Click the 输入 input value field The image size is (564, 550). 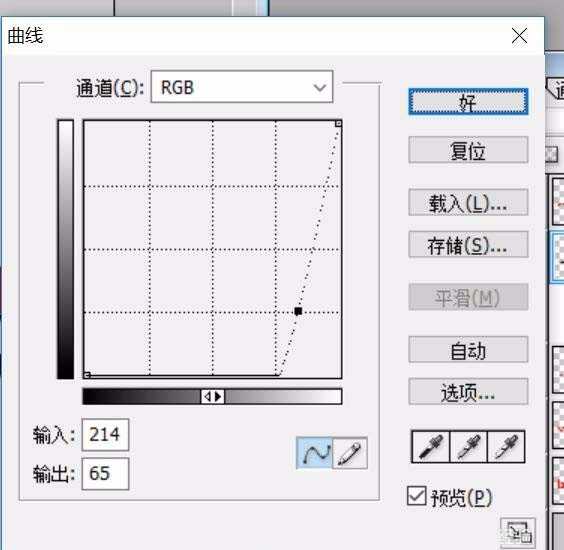click(105, 435)
